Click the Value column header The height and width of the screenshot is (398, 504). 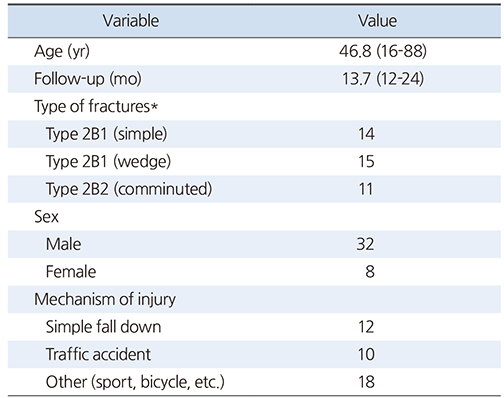point(378,21)
